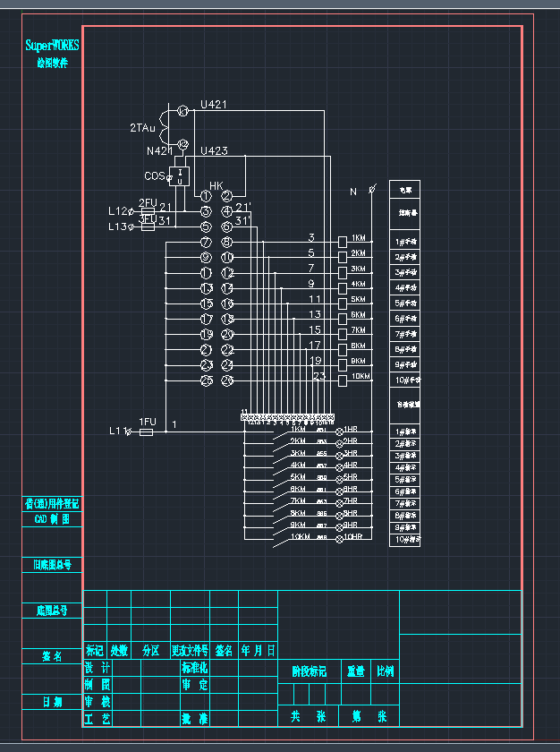Select the 1KM contactor coil rectangle
The width and height of the screenshot is (560, 752).
pos(343,242)
